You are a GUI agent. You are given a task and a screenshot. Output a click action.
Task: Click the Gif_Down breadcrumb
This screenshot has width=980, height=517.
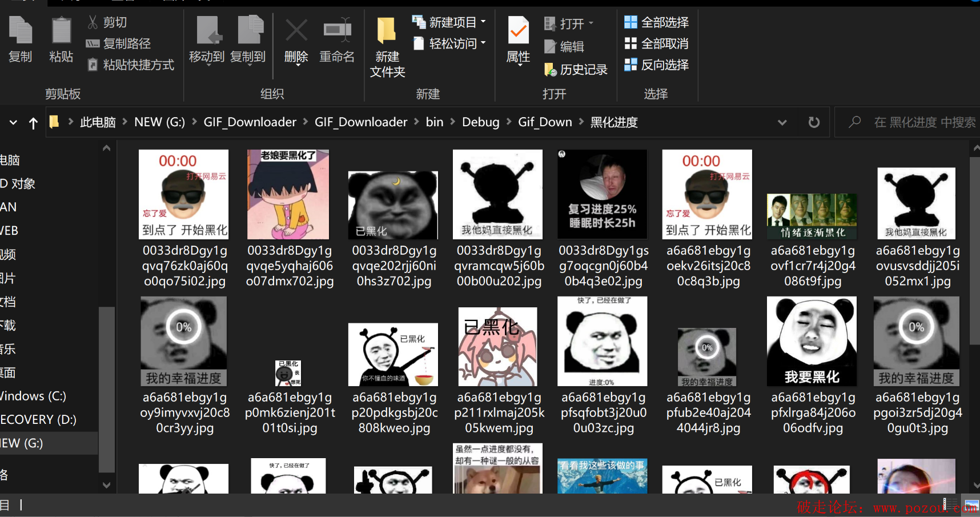tap(545, 122)
